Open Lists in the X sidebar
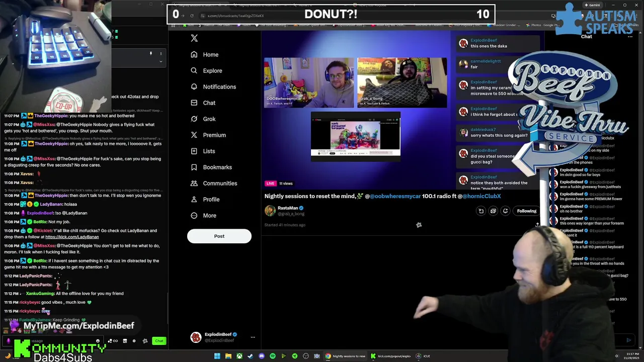 coord(203,151)
